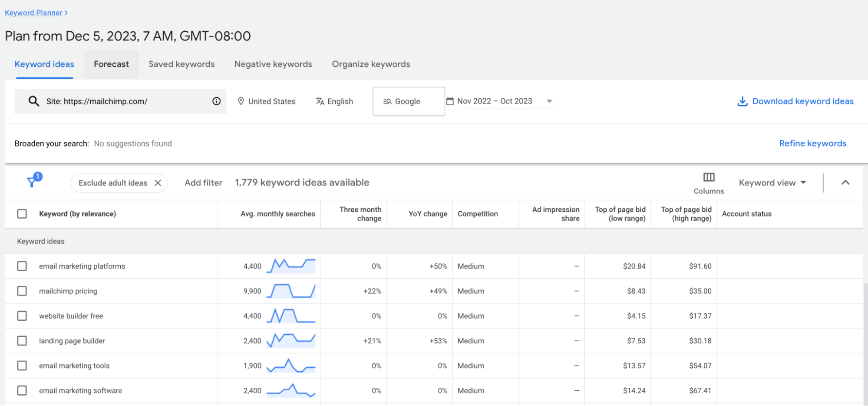This screenshot has width=868, height=406.
Task: Click the vertical scrollbar on the right
Action: [865, 343]
